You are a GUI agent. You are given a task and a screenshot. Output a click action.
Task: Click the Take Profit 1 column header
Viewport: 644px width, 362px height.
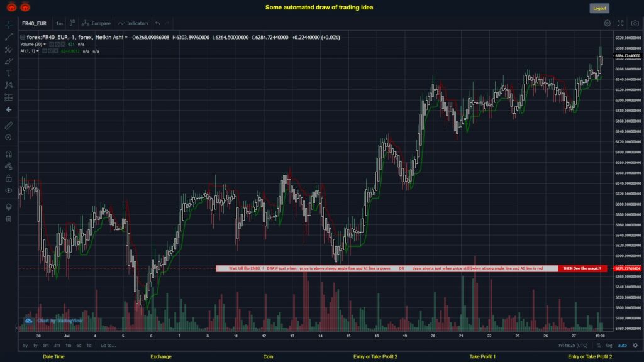point(482,357)
